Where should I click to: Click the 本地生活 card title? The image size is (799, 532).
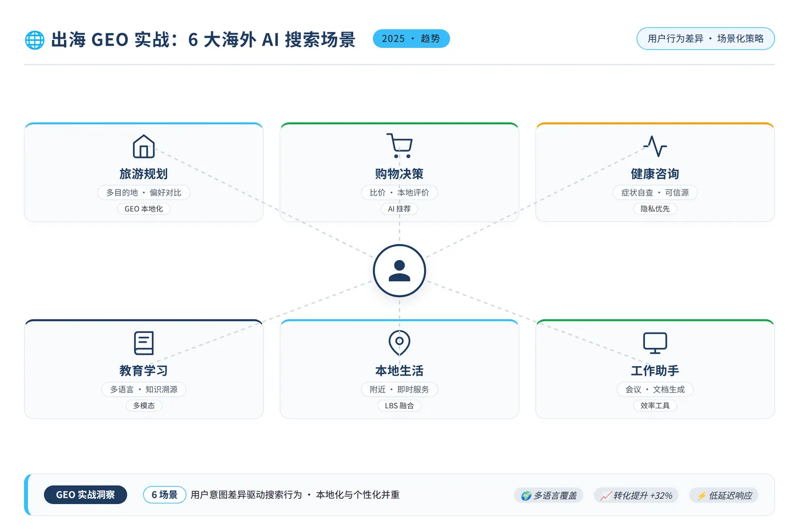tap(399, 371)
